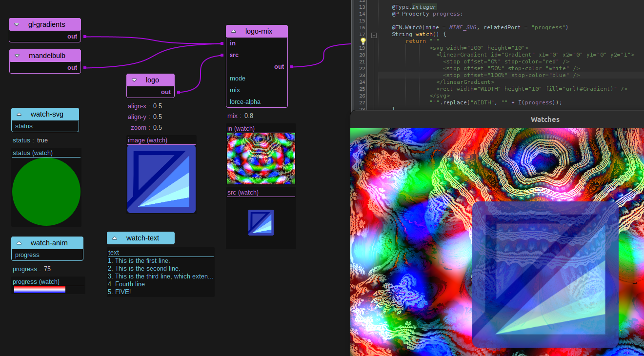Click the align-y value 0.5
Screen dimensions: 644x356
[x=158, y=117]
